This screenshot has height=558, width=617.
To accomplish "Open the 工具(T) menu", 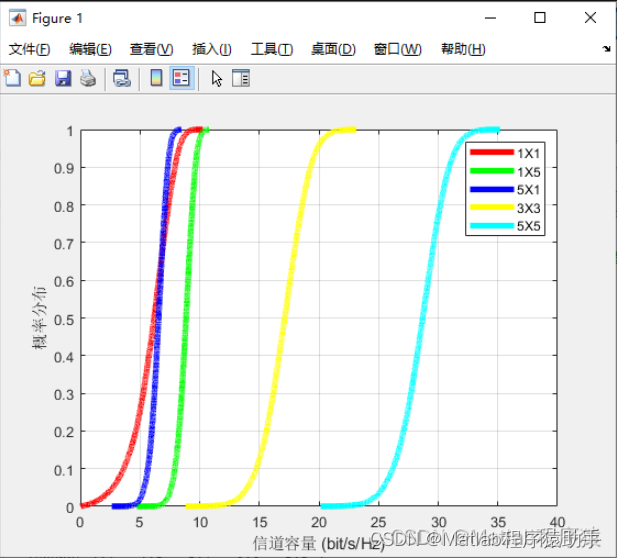I will [272, 50].
